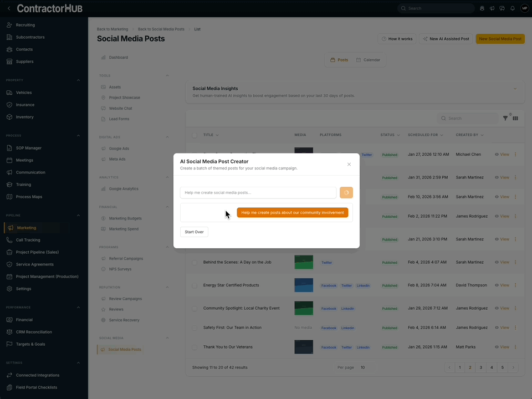
Task: Select the Posts tab
Action: click(x=339, y=59)
